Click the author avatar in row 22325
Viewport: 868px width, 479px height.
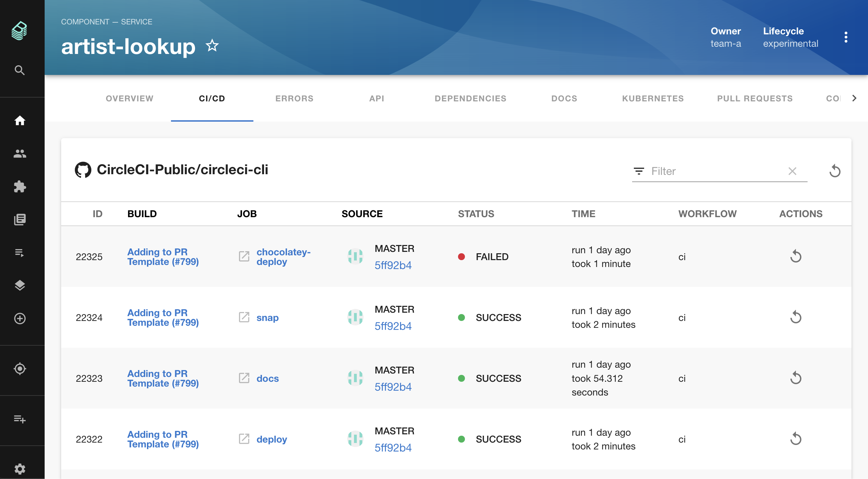(x=355, y=256)
